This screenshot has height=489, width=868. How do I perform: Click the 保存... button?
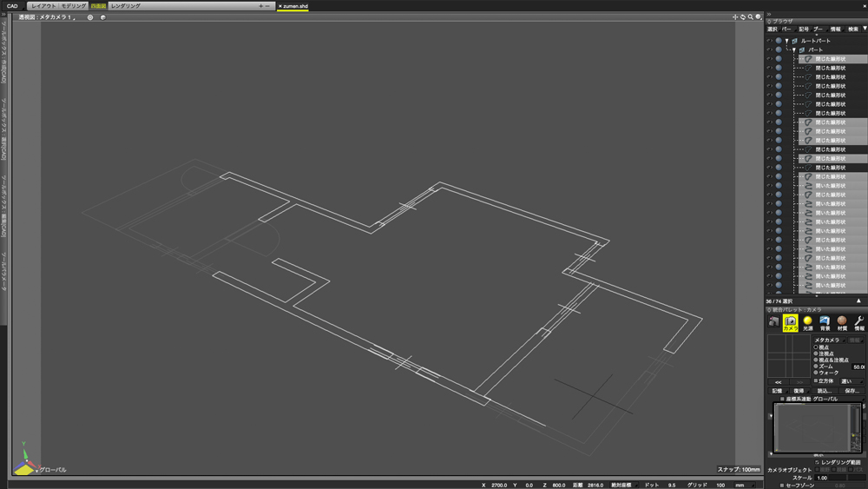(x=852, y=391)
